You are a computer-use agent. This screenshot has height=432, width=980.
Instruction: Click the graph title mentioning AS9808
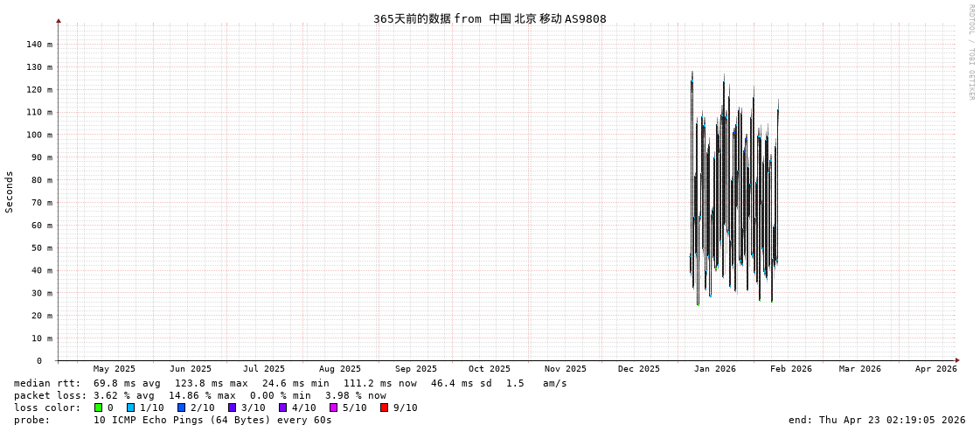[490, 18]
